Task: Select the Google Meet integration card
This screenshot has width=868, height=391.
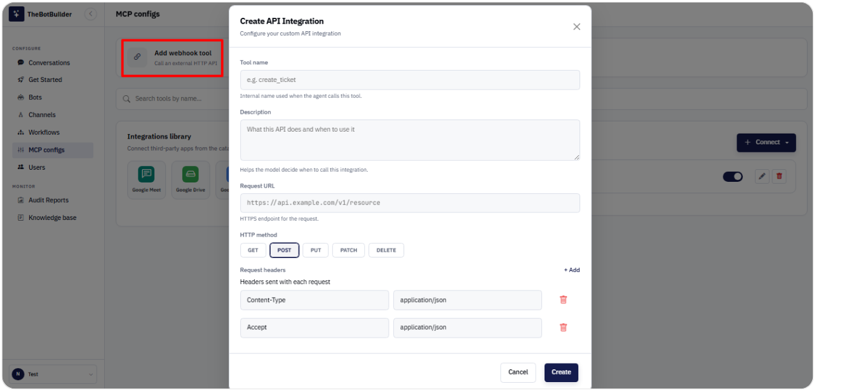Action: (147, 180)
